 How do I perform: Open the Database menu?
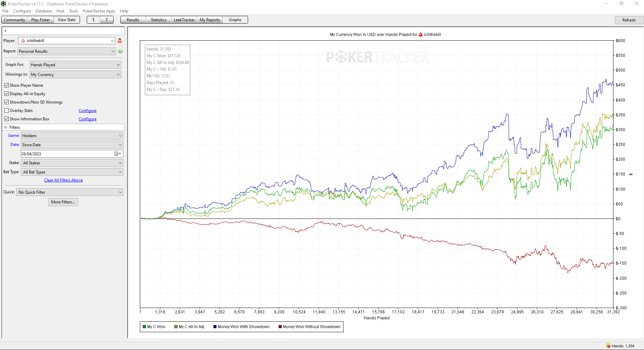point(44,11)
